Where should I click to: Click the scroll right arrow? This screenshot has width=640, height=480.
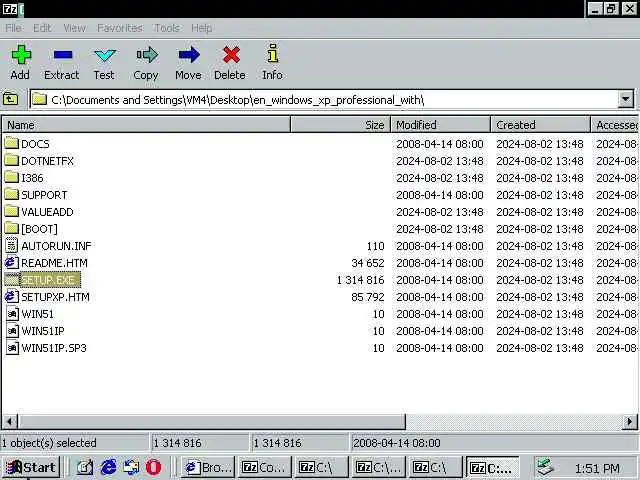pyautogui.click(x=629, y=421)
